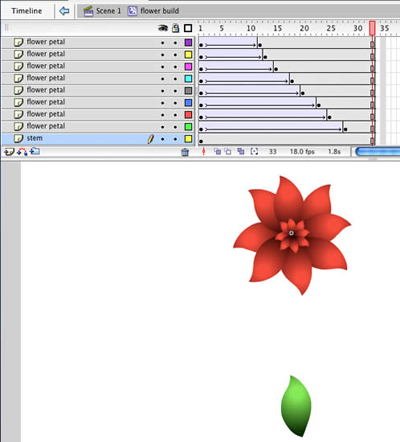
Task: Click the purple outline swatch of the top petal layer
Action: coord(188,42)
